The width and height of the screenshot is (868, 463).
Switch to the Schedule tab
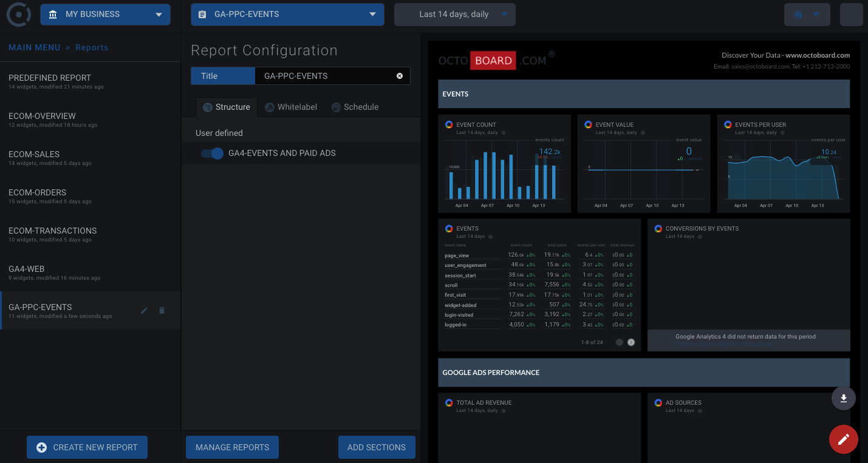pyautogui.click(x=355, y=107)
